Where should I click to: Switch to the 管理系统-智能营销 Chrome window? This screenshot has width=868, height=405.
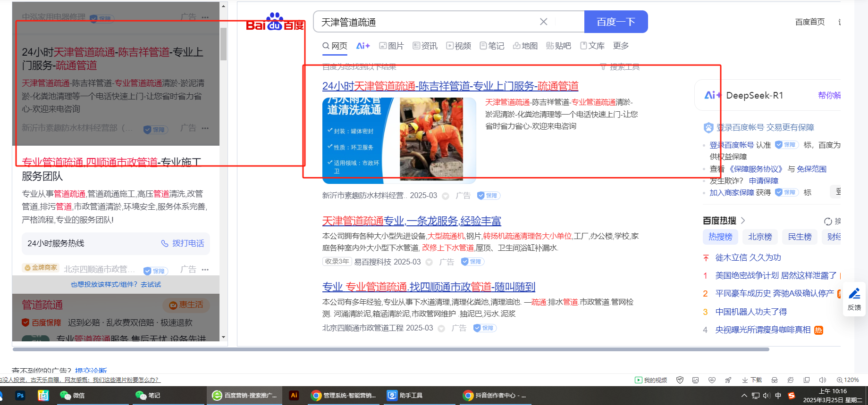[344, 396]
